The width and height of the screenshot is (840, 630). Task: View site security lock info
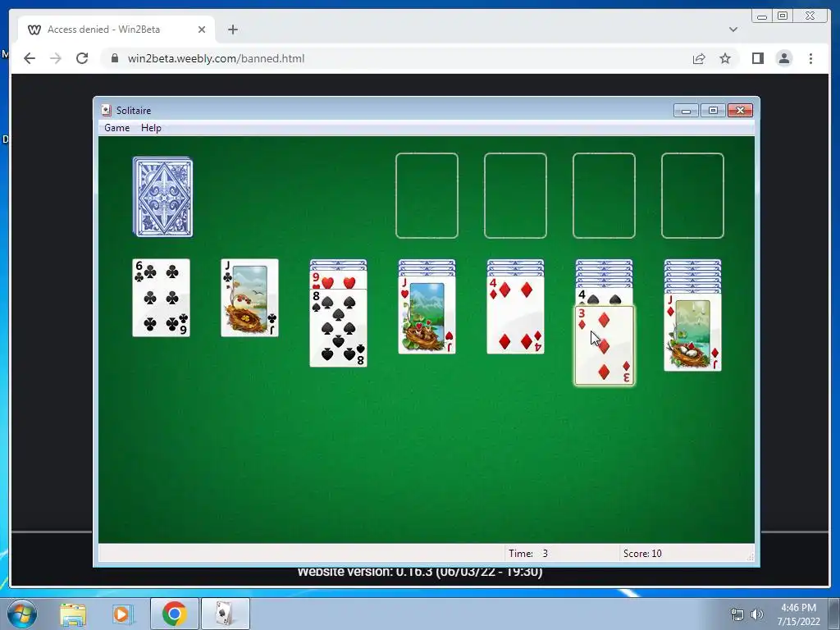(x=115, y=58)
